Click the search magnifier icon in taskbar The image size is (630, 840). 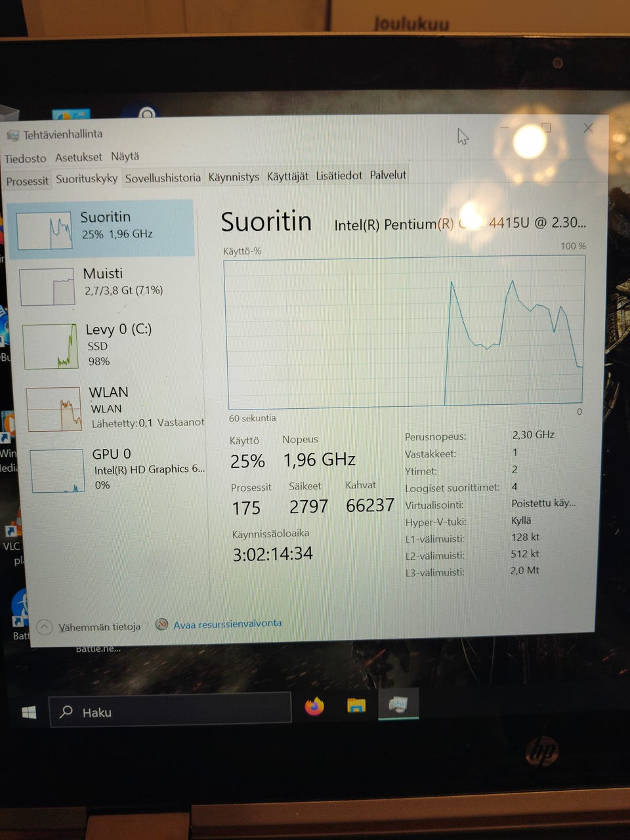click(66, 711)
